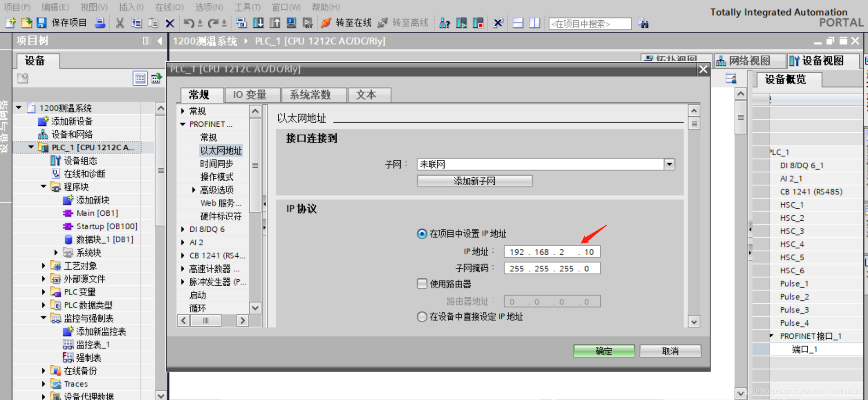Viewport: 868px width, 400px height.
Task: Select 监控表_1 in project tree
Action: pos(93,345)
